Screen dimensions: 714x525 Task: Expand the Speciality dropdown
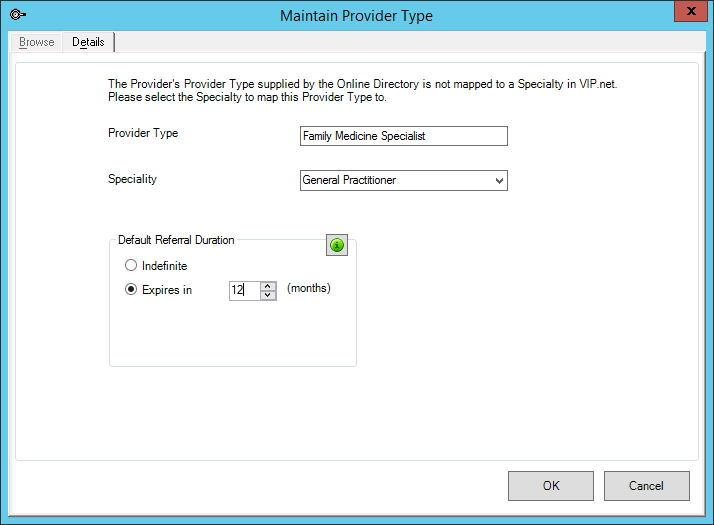click(499, 180)
